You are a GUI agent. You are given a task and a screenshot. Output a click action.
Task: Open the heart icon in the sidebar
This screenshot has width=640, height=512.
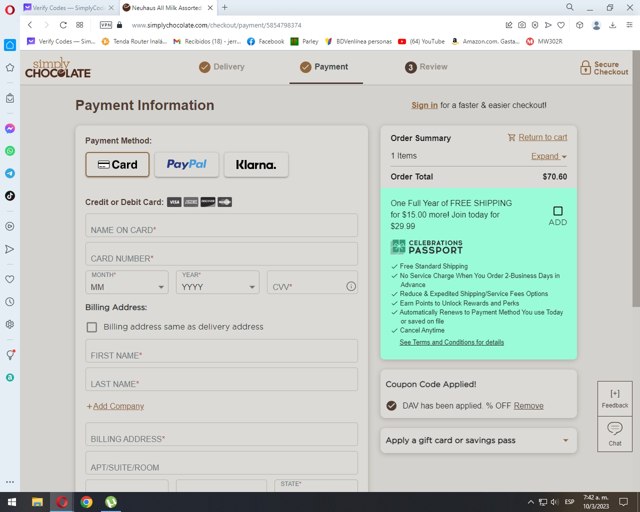coord(10,279)
